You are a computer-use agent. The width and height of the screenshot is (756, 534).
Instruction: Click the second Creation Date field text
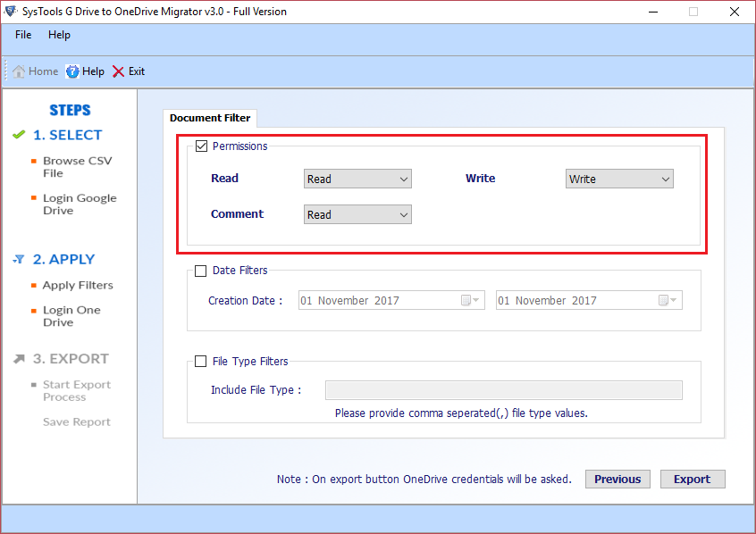tap(547, 301)
